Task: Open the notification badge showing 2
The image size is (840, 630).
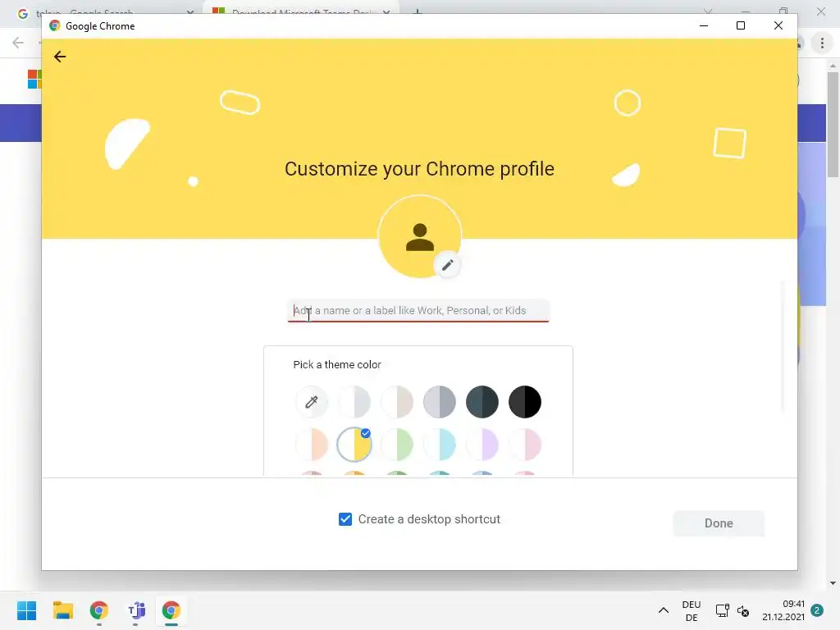Action: [x=817, y=610]
